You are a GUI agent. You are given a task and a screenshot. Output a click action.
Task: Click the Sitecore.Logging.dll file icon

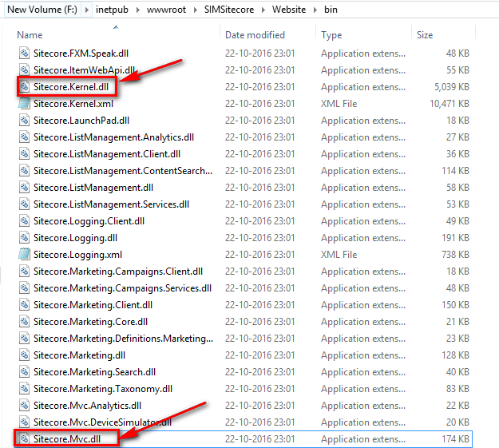[24, 237]
